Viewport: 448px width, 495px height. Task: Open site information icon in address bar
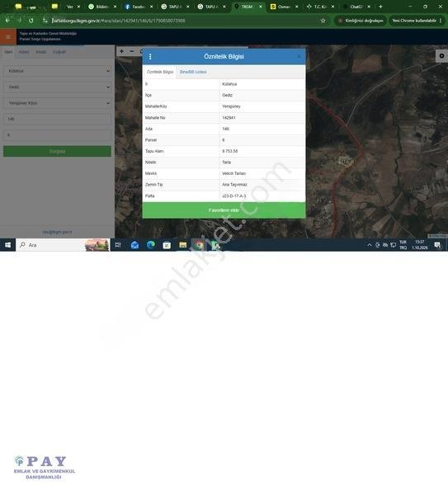pyautogui.click(x=45, y=21)
